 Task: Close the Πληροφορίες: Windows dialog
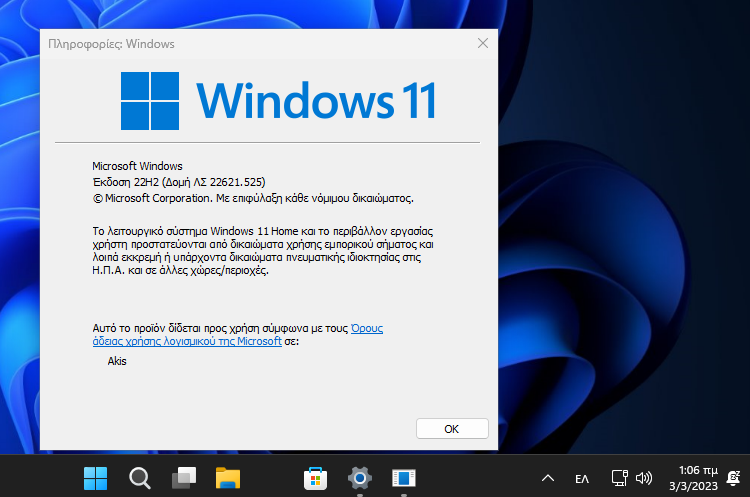[483, 44]
